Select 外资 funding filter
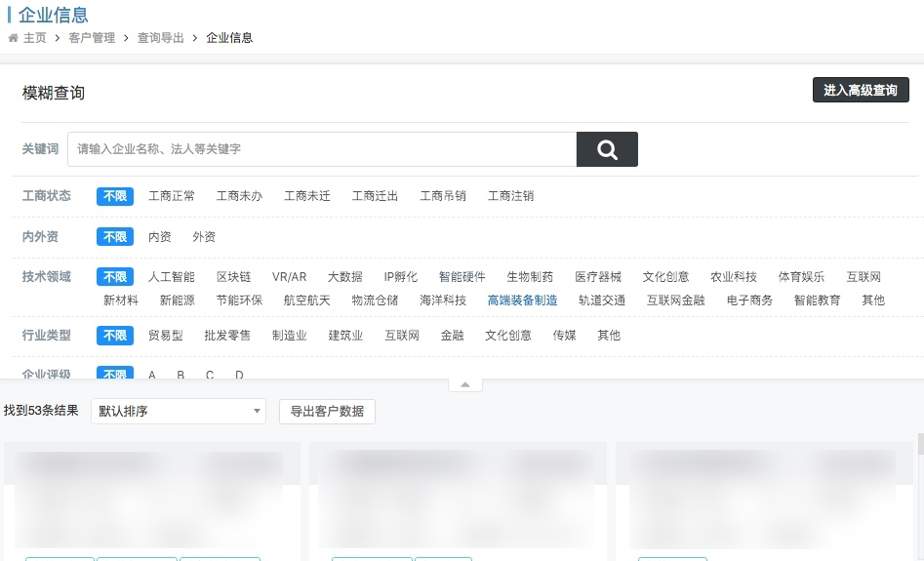The height and width of the screenshot is (561, 924). click(x=204, y=237)
